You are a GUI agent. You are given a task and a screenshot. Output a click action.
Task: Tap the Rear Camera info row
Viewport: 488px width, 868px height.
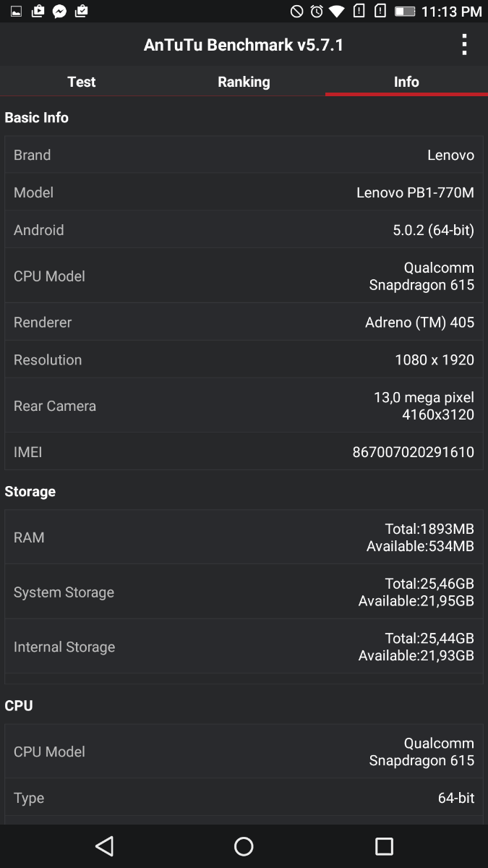244,406
